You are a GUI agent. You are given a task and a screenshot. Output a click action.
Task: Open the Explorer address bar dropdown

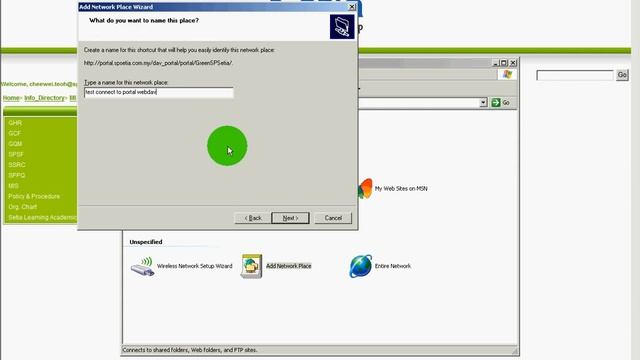[483, 102]
